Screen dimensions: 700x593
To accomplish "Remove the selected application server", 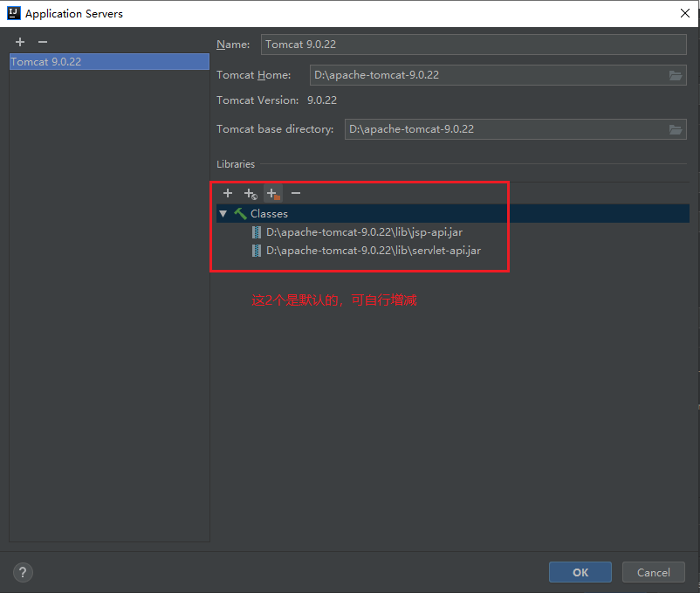I will tap(43, 42).
